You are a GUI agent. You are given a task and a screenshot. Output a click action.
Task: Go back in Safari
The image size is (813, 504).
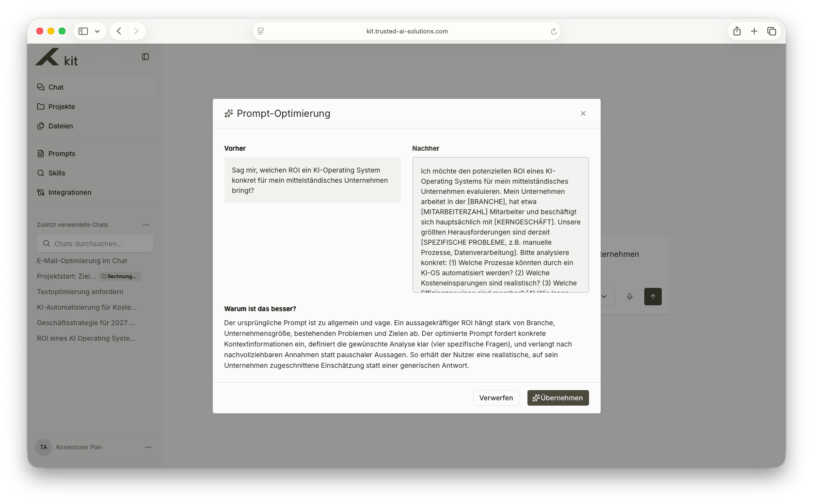point(119,31)
